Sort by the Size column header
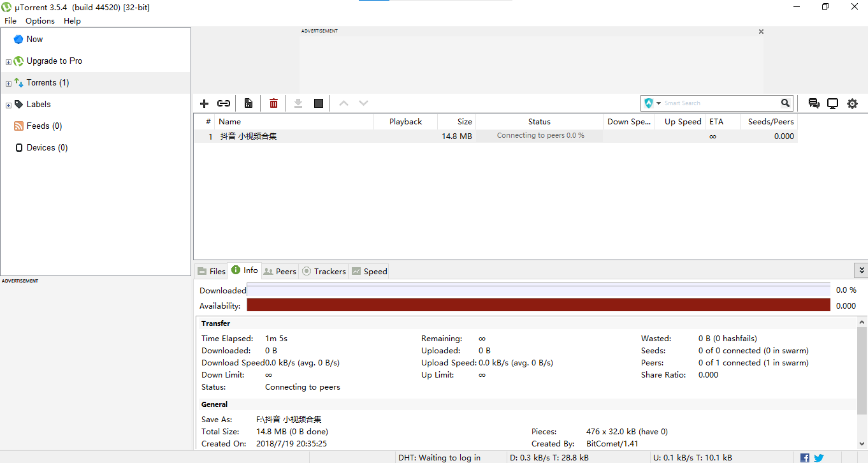 point(457,121)
